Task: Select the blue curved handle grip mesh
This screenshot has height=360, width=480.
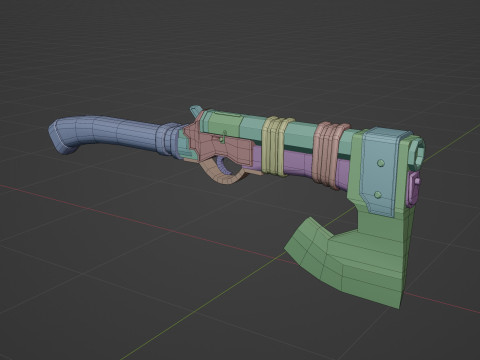Action: coord(107,133)
